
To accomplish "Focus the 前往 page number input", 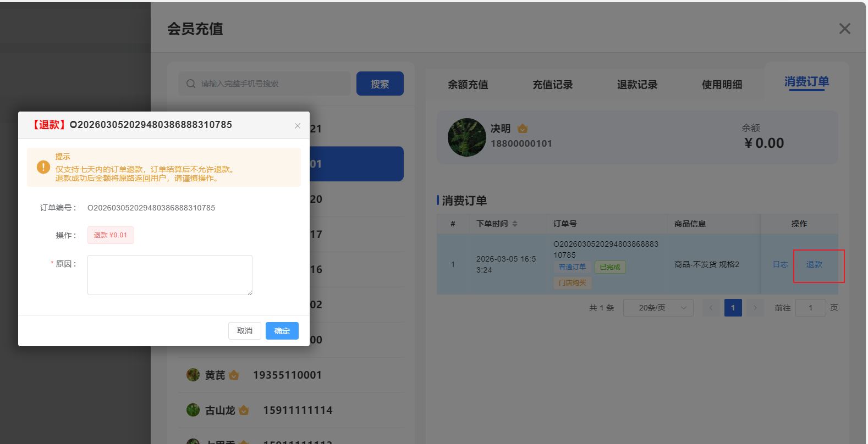I will (810, 308).
